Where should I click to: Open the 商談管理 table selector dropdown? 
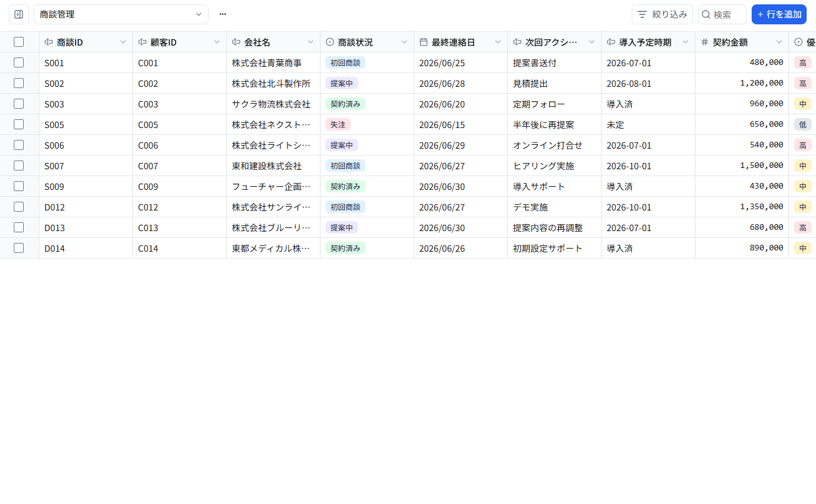click(121, 14)
